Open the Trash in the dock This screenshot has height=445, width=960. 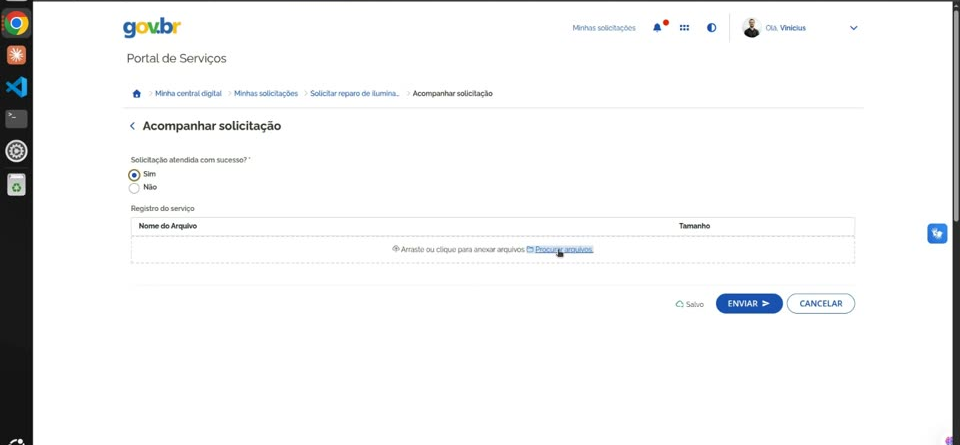point(17,184)
